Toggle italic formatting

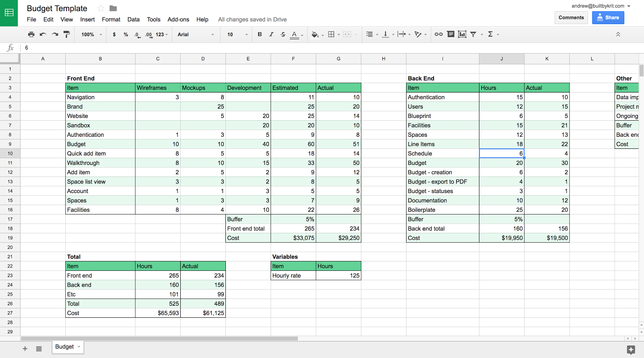point(271,35)
